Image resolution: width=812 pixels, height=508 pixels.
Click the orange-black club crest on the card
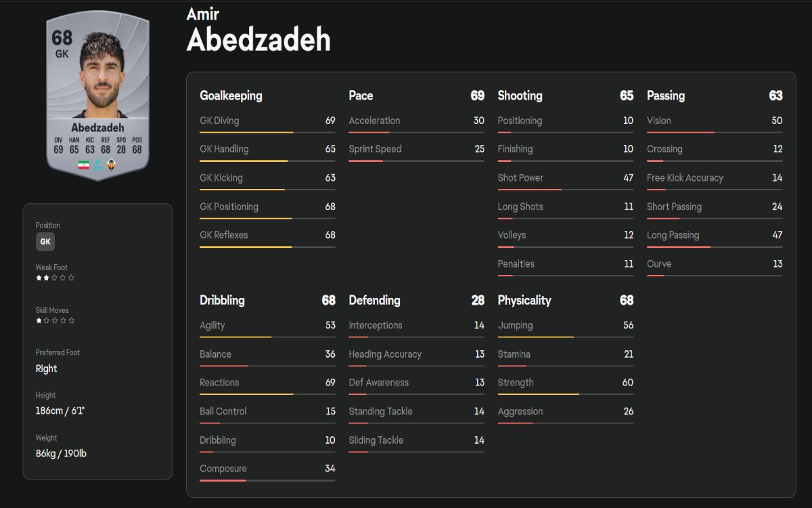pos(112,165)
